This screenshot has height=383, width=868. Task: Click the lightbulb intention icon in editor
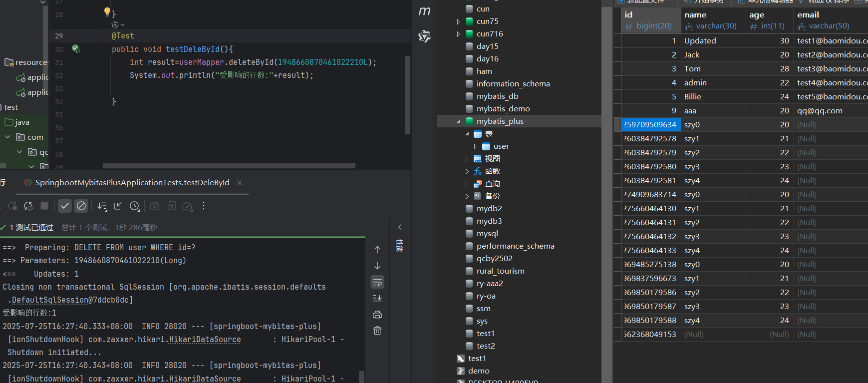click(x=107, y=11)
